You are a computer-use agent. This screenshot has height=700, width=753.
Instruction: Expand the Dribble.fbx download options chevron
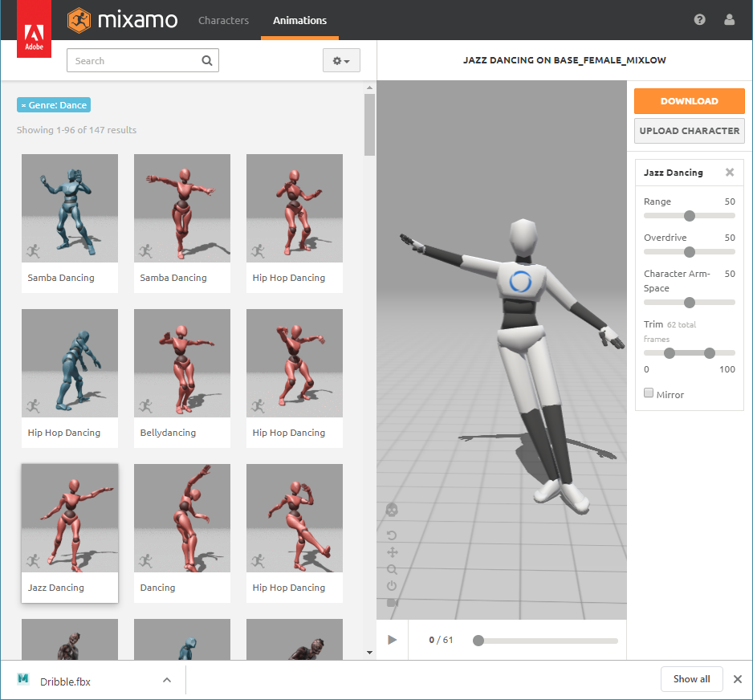(x=167, y=680)
